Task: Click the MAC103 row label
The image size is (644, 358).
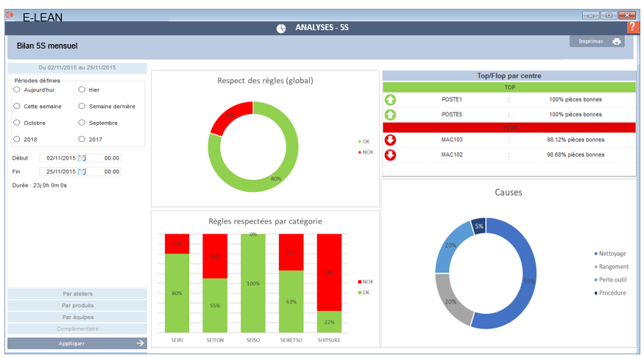Action: [x=452, y=140]
